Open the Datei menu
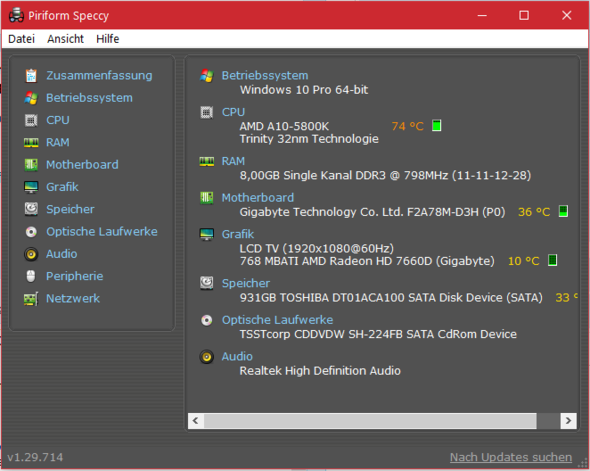 click(x=21, y=39)
